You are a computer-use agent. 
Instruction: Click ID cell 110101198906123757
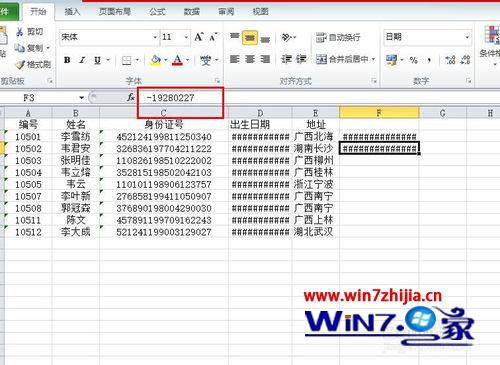pos(164,184)
